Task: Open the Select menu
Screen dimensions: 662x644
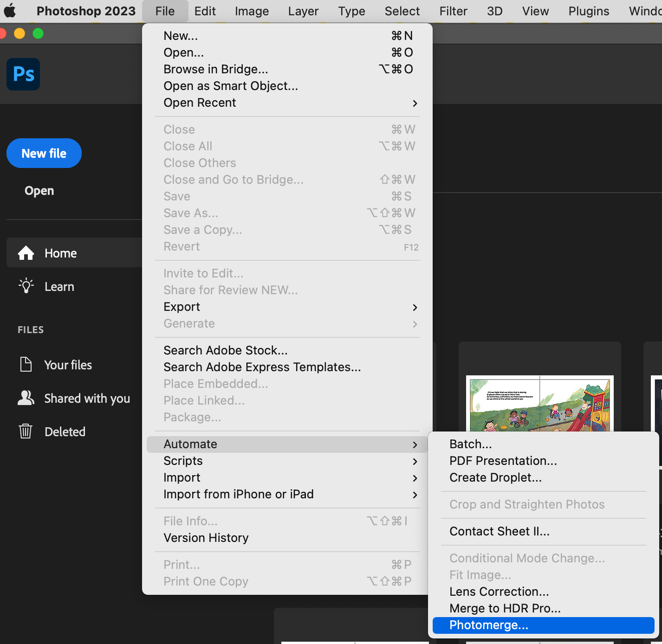Action: 402,11
